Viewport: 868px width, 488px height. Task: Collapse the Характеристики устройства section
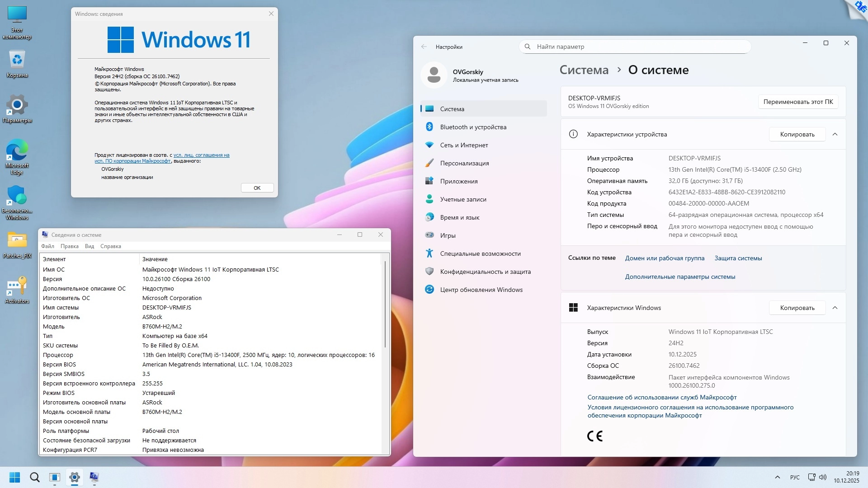[x=835, y=134]
